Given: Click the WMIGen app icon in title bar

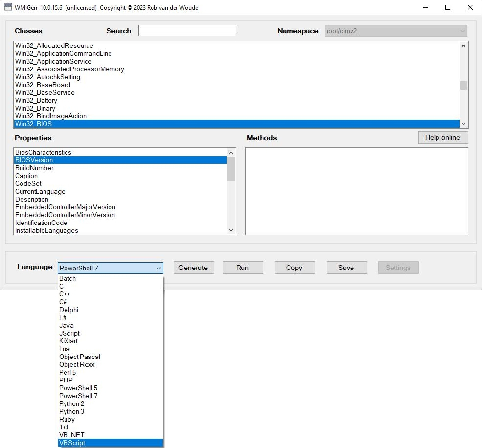Looking at the screenshot, I should pos(8,7).
